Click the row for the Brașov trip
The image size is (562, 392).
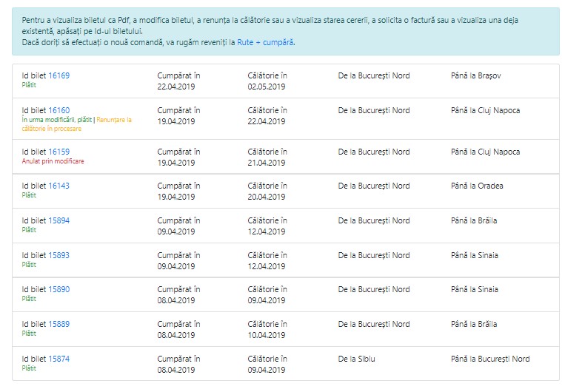(x=286, y=81)
